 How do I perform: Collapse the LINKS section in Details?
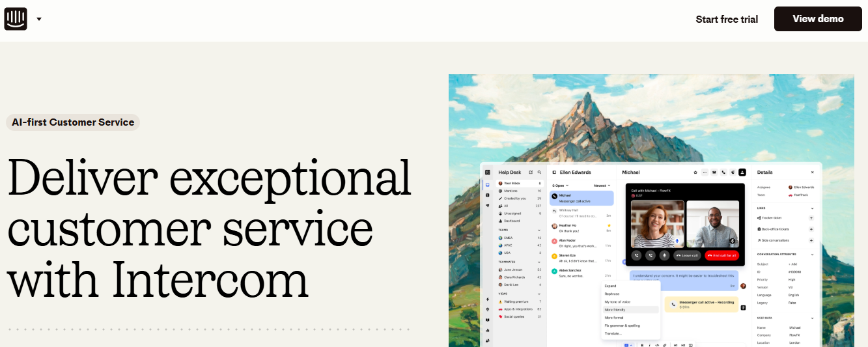pos(812,208)
